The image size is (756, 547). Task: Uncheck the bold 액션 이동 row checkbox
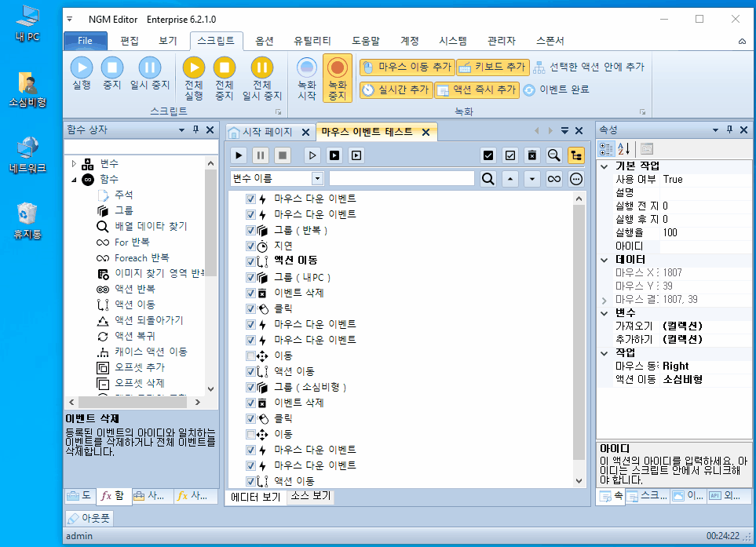[250, 261]
